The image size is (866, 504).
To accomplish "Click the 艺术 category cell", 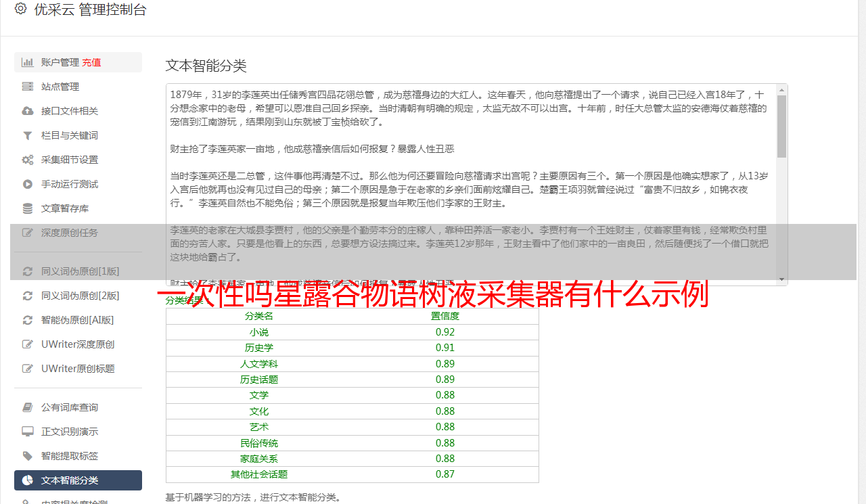I will (259, 427).
